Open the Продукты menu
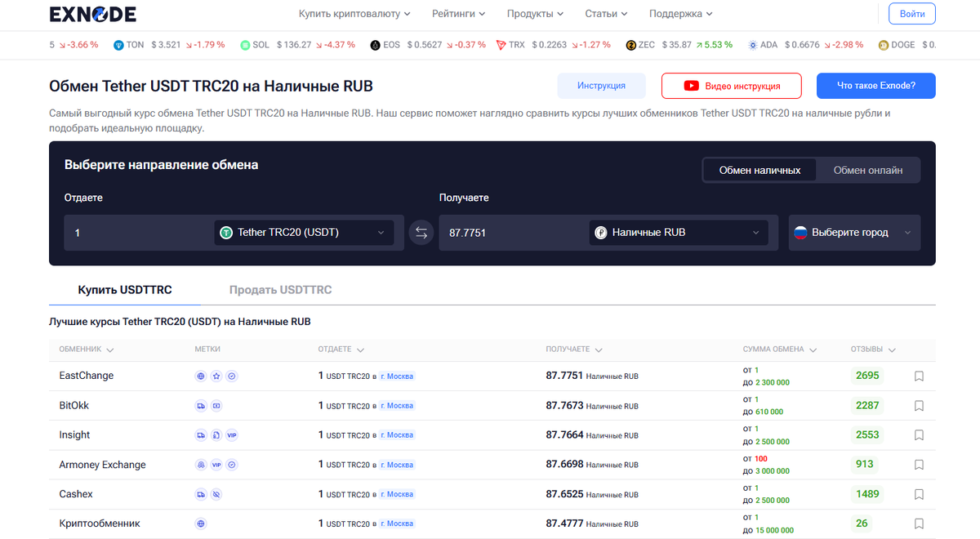The height and width of the screenshot is (539, 980). pos(535,14)
